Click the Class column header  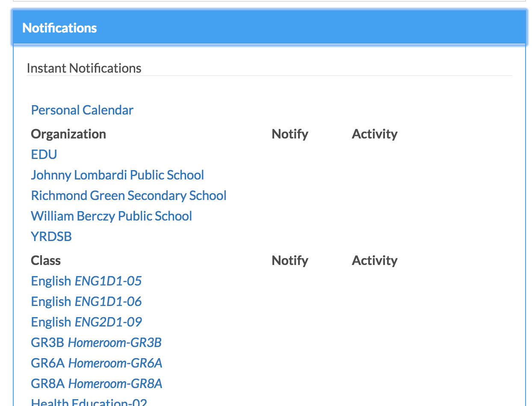click(46, 260)
